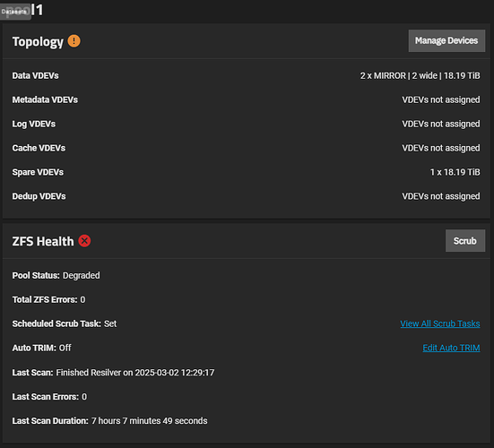Viewport: 494px width, 448px height.
Task: Click Metadata VDEVs not assigned value
Action: (x=441, y=99)
